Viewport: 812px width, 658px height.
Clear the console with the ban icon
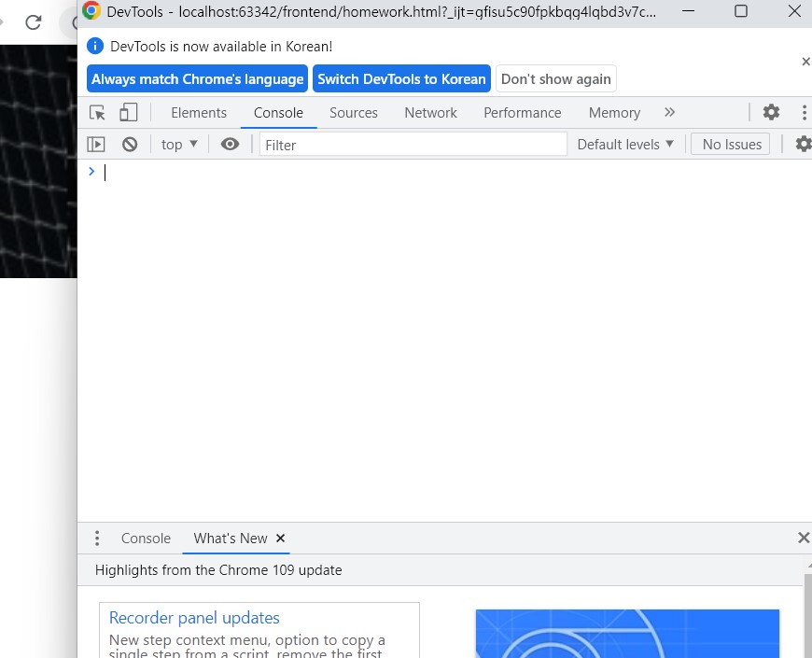(130, 144)
